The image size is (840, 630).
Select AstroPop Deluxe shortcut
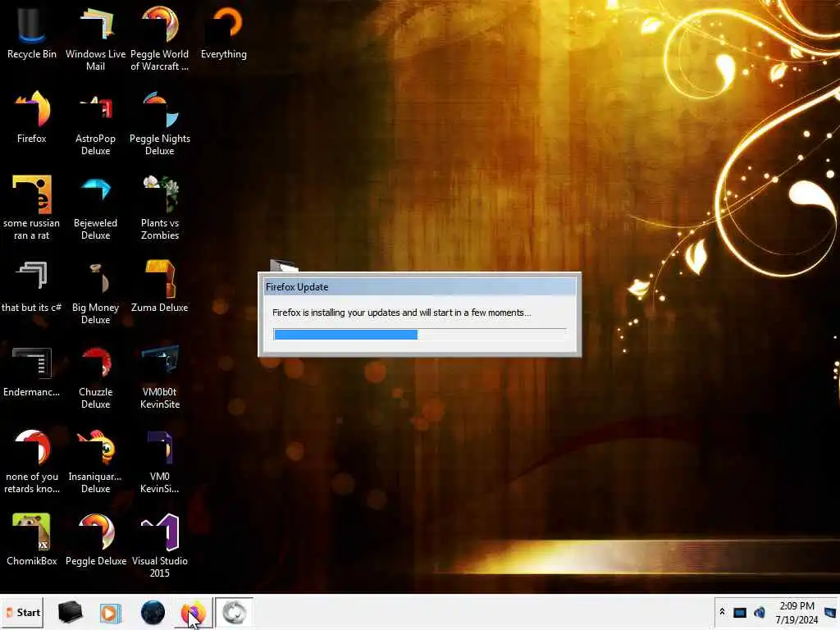point(95,123)
